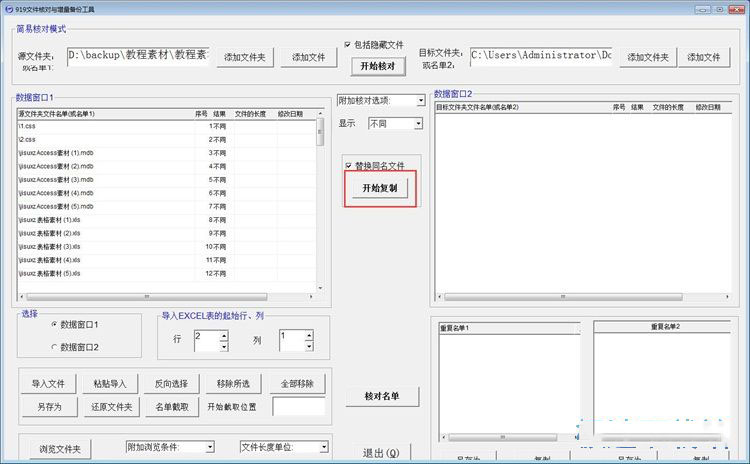The image size is (750, 464).
Task: Open the 附加浏览条件 dropdown
Action: click(x=210, y=447)
